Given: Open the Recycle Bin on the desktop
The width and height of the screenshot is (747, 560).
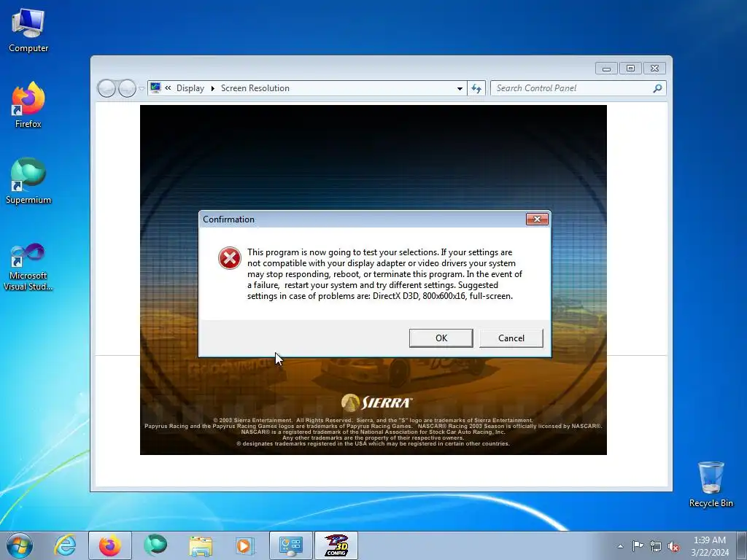Looking at the screenshot, I should 711,484.
